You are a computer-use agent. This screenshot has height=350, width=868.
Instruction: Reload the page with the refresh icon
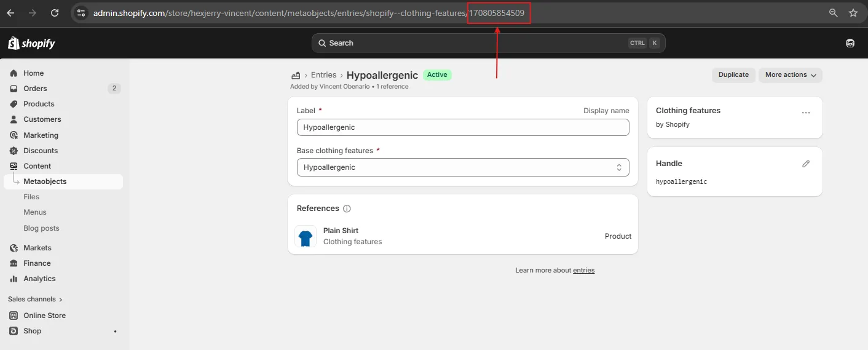(55, 13)
